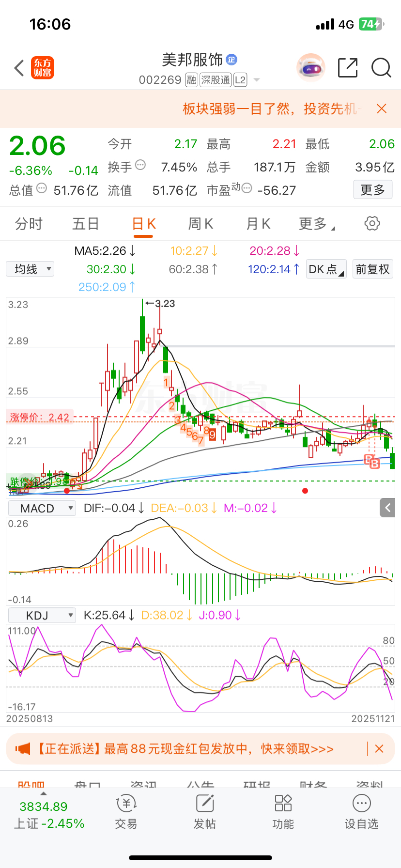Tap 60:2.38 moving average value
The height and width of the screenshot is (868, 401).
tap(193, 269)
